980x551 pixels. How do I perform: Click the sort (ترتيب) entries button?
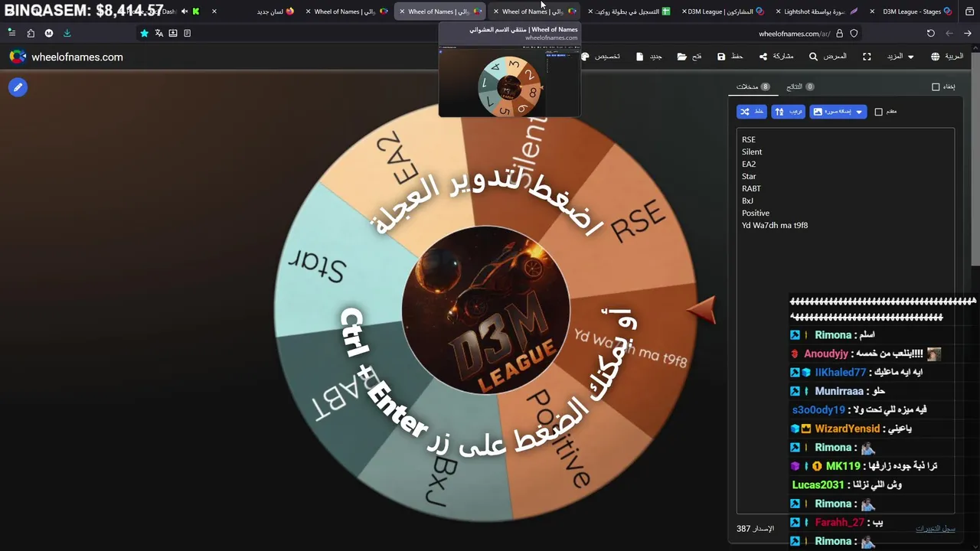789,112
